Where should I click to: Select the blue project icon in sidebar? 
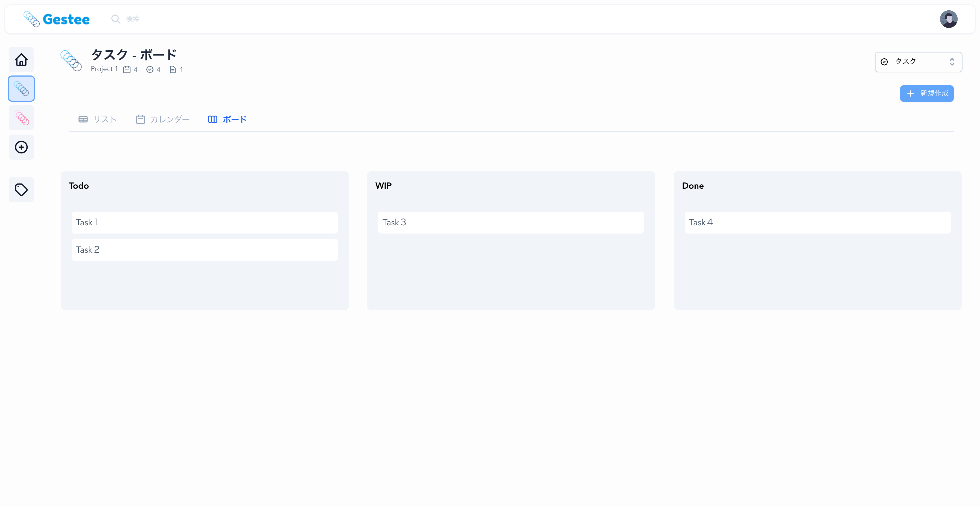tap(21, 89)
